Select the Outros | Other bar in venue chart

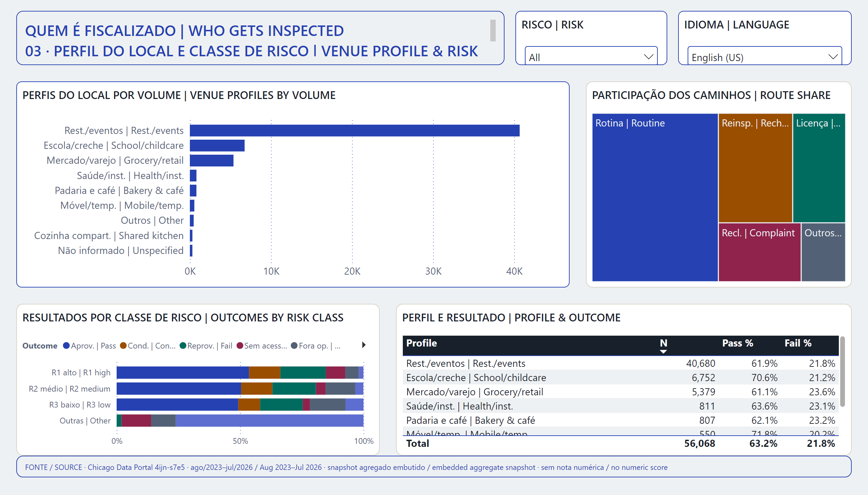[x=192, y=220]
